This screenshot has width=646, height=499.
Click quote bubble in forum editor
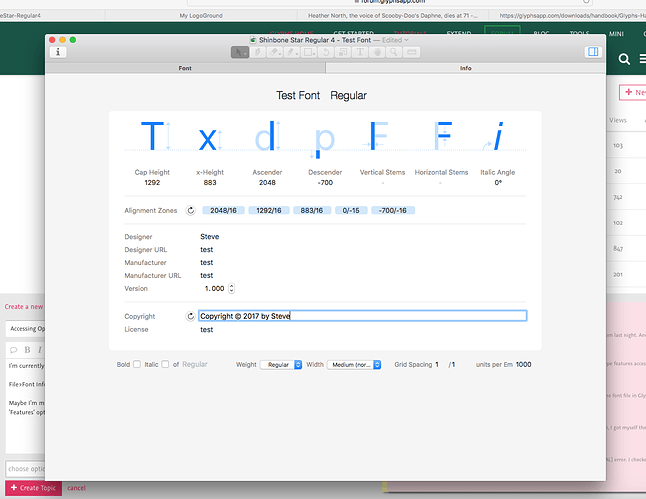14,350
